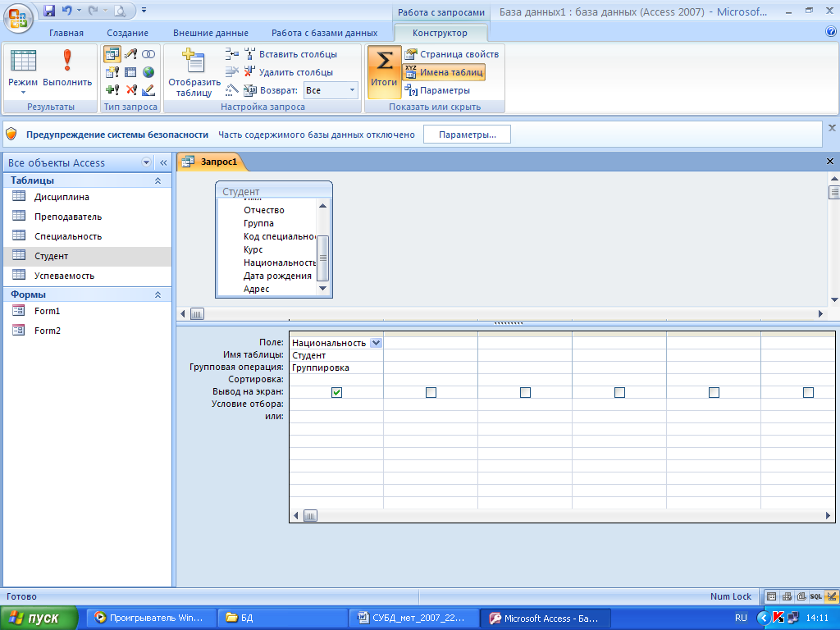
Task: Collapse navigation pane with shutter button
Action: 163,162
